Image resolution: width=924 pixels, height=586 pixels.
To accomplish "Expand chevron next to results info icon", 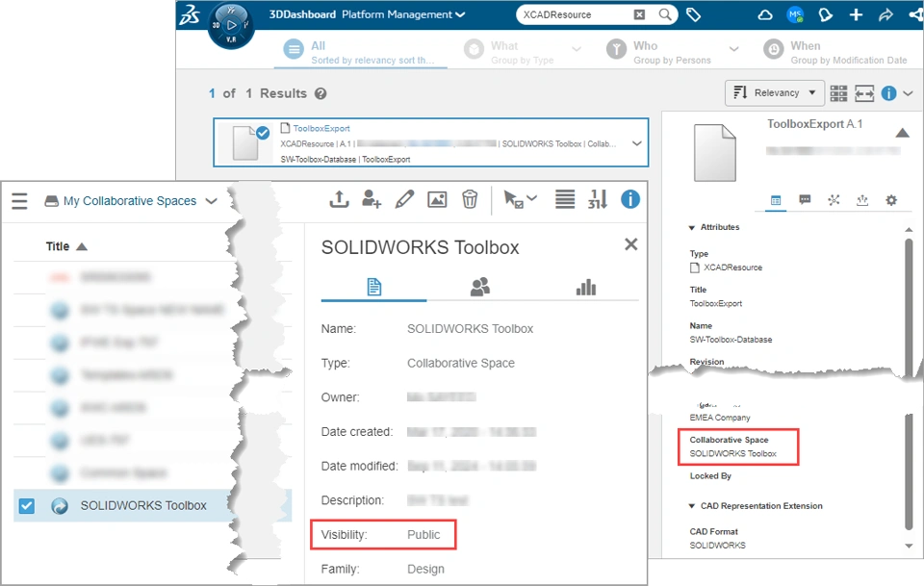I will tap(908, 93).
